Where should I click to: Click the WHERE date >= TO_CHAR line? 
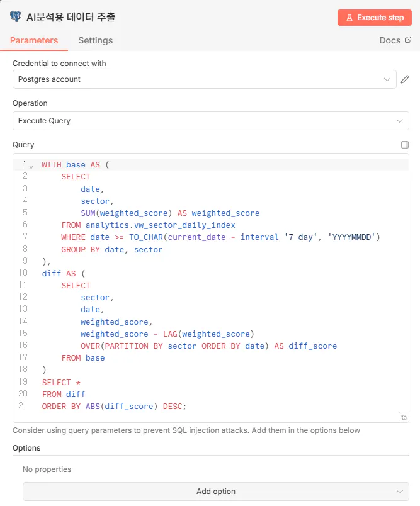tap(220, 237)
